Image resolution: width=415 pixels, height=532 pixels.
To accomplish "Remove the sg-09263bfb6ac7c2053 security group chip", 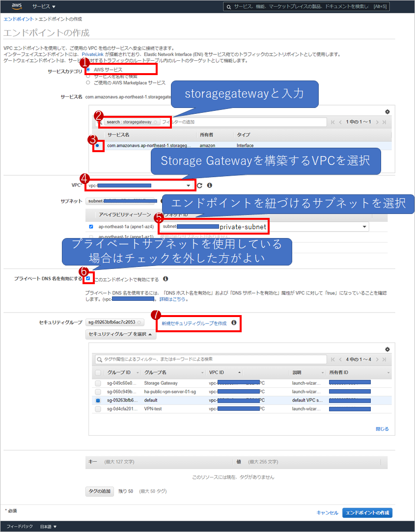I will (x=139, y=322).
